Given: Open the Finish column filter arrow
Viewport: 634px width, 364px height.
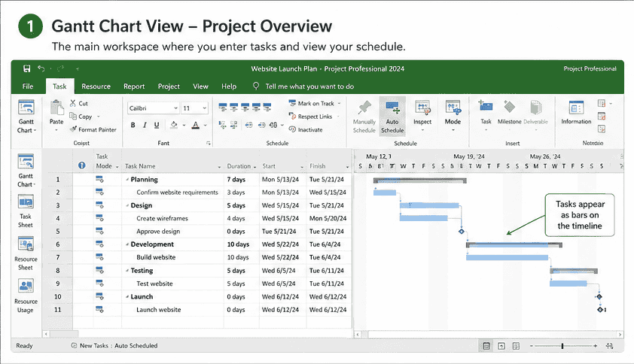Looking at the screenshot, I should coord(347,167).
